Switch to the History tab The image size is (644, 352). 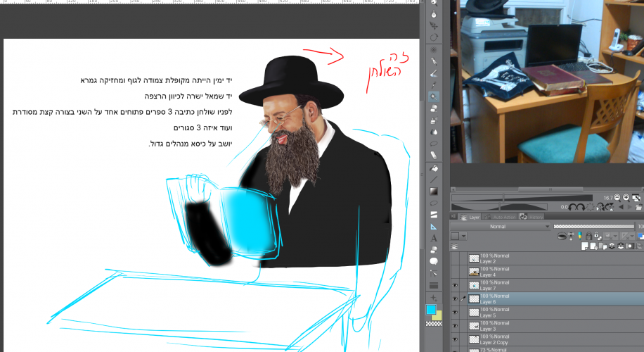[x=535, y=218]
